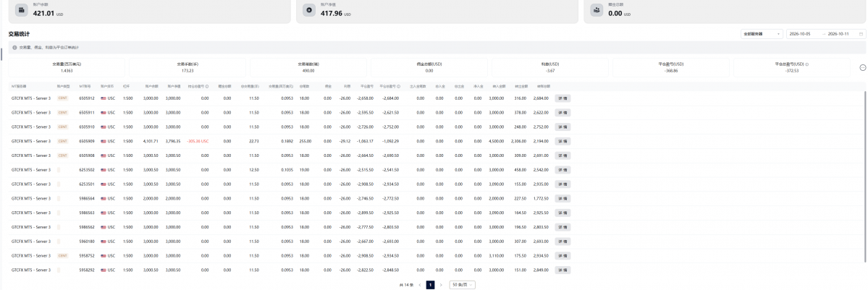Viewport: 868px width, 290px height.
Task: Open the calendar icon in date range field
Action: 861,34
